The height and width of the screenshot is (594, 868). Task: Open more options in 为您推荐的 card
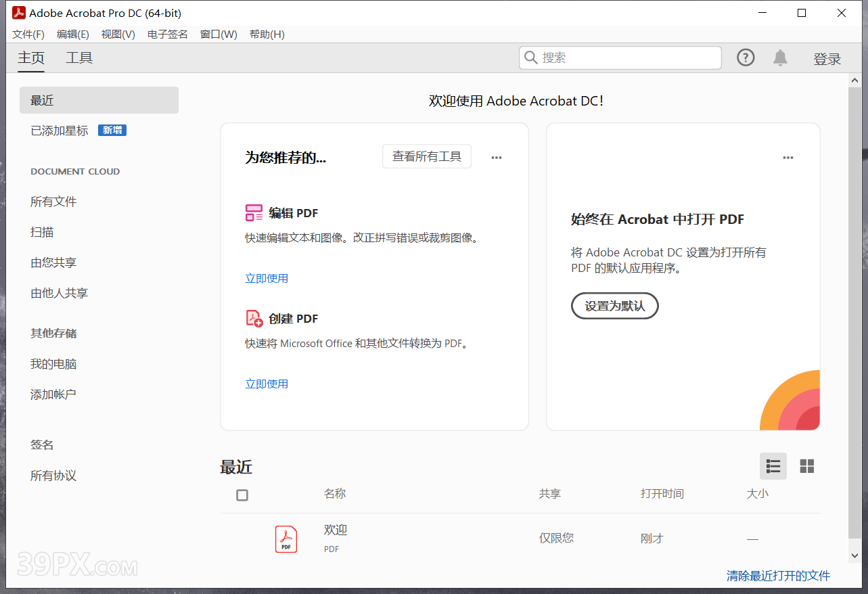pos(497,158)
